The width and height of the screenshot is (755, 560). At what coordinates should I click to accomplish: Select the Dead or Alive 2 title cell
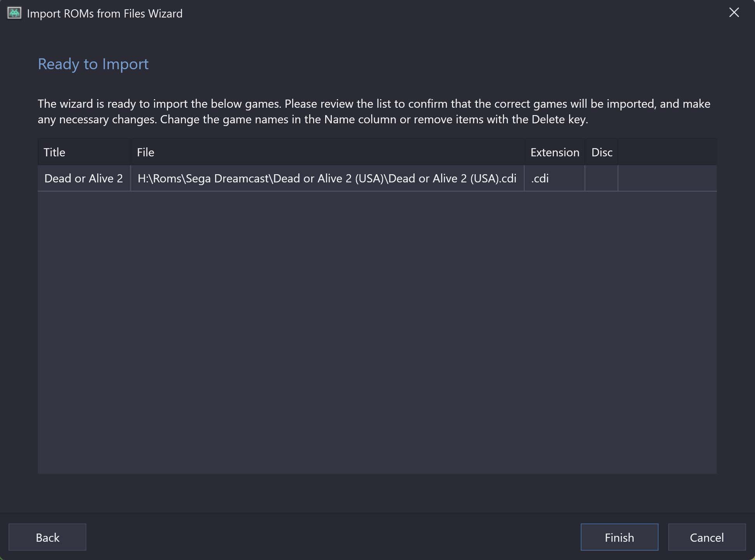click(x=84, y=178)
